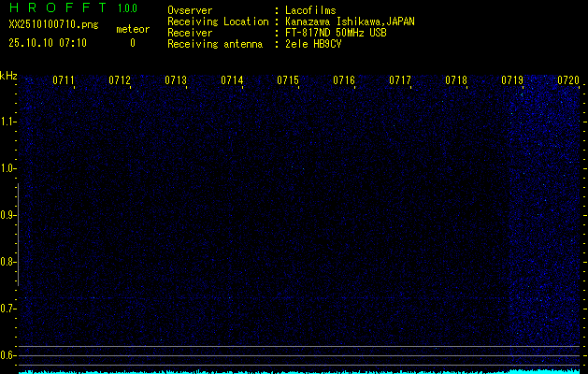
Task: Click the kHz unit label
Action: 8,75
